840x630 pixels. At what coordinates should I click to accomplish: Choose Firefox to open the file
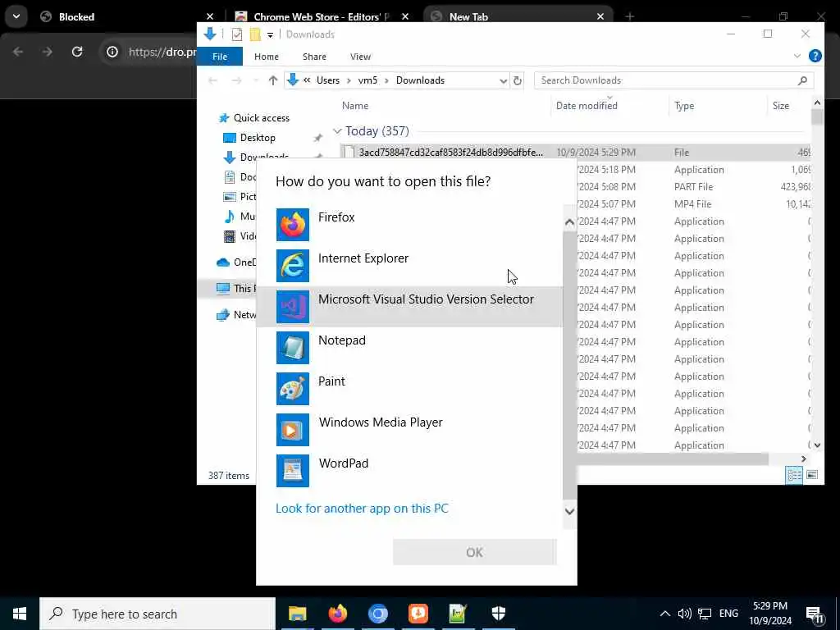(409, 225)
